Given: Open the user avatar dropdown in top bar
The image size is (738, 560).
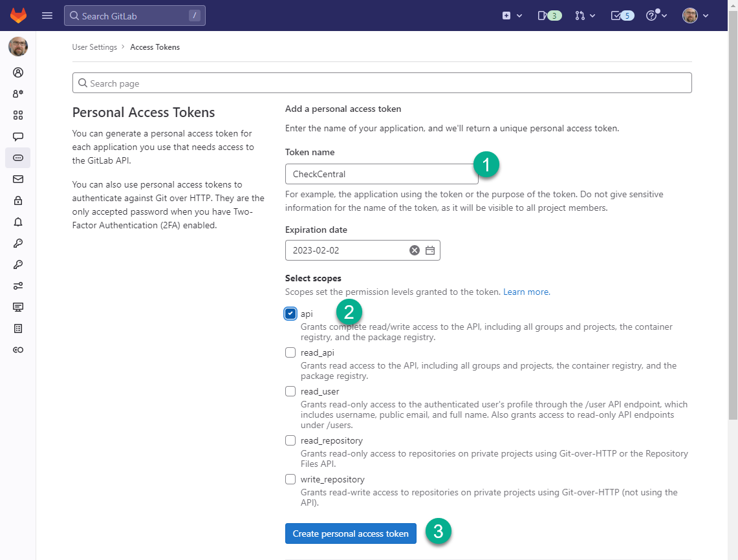Looking at the screenshot, I should click(x=695, y=16).
